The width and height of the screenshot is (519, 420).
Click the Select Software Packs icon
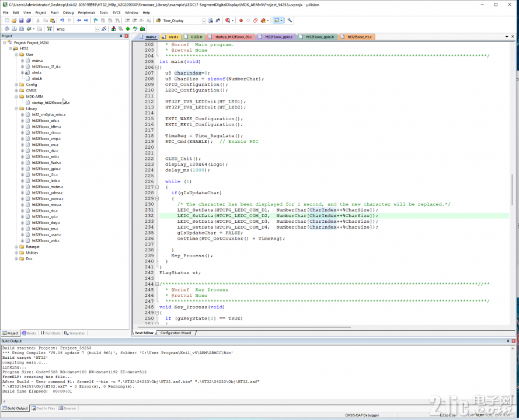135,29
